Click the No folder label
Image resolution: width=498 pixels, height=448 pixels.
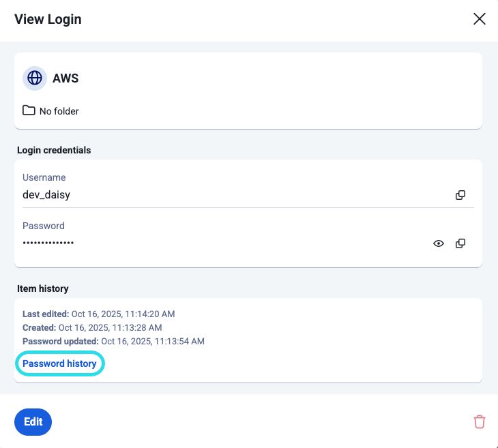click(x=59, y=111)
